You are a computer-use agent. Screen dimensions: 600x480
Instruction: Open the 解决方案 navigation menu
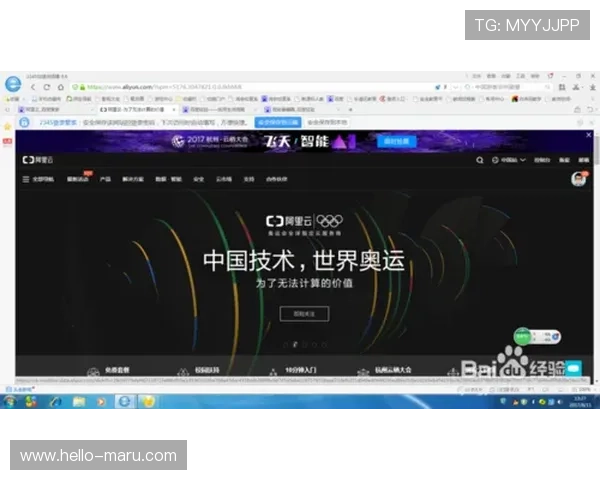pyautogui.click(x=133, y=179)
